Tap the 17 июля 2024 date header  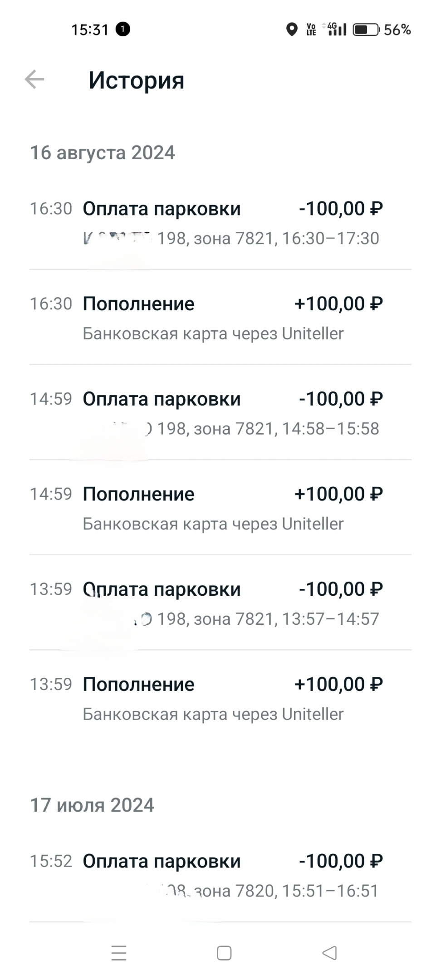(x=92, y=805)
